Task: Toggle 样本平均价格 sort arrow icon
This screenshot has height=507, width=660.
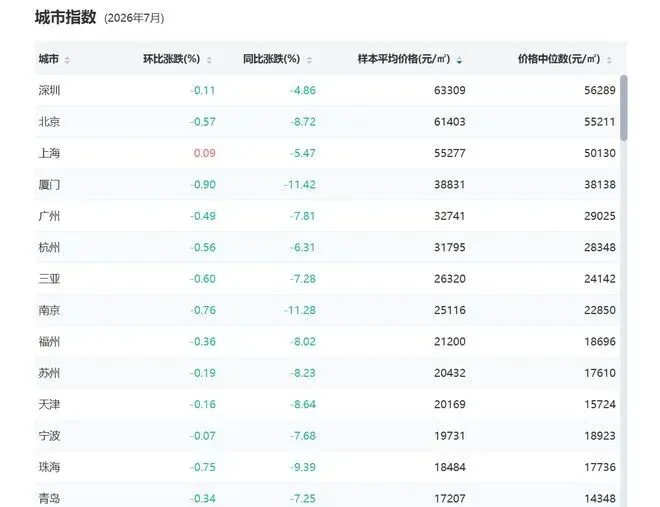Action: [x=459, y=60]
